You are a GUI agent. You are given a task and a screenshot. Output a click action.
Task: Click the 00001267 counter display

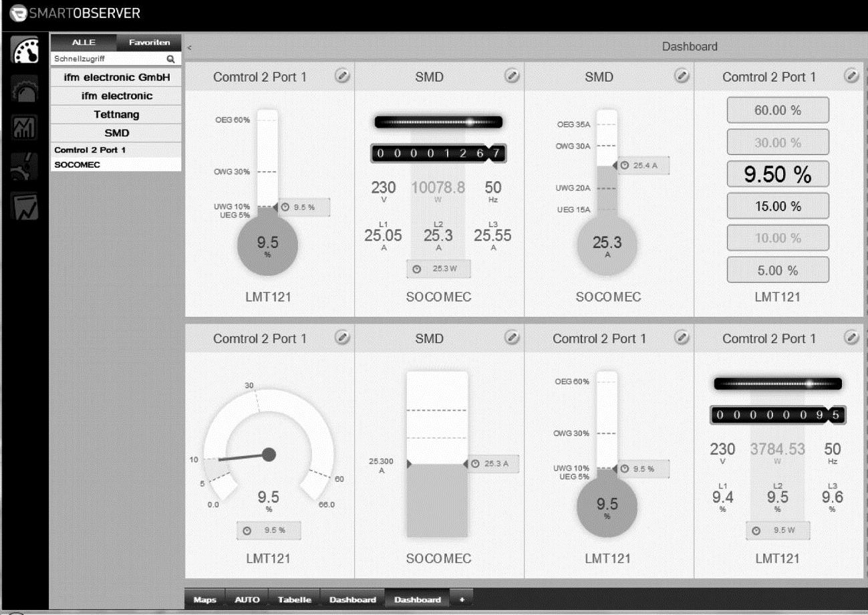438,154
